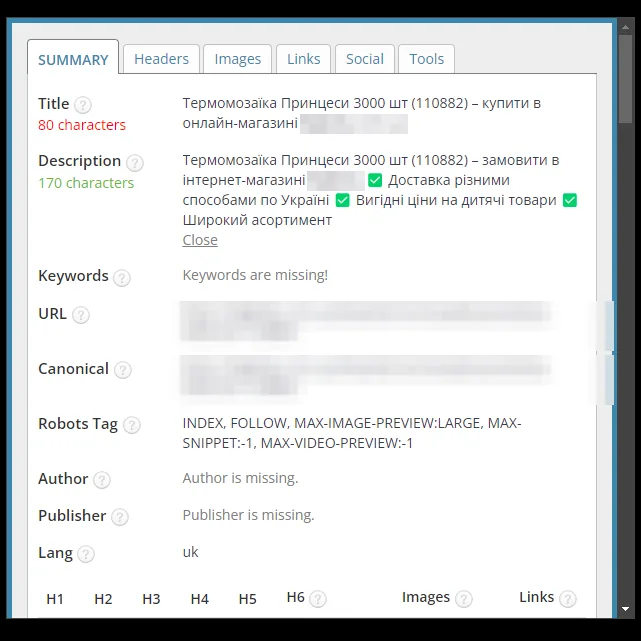Click the Close link under the description

[200, 240]
